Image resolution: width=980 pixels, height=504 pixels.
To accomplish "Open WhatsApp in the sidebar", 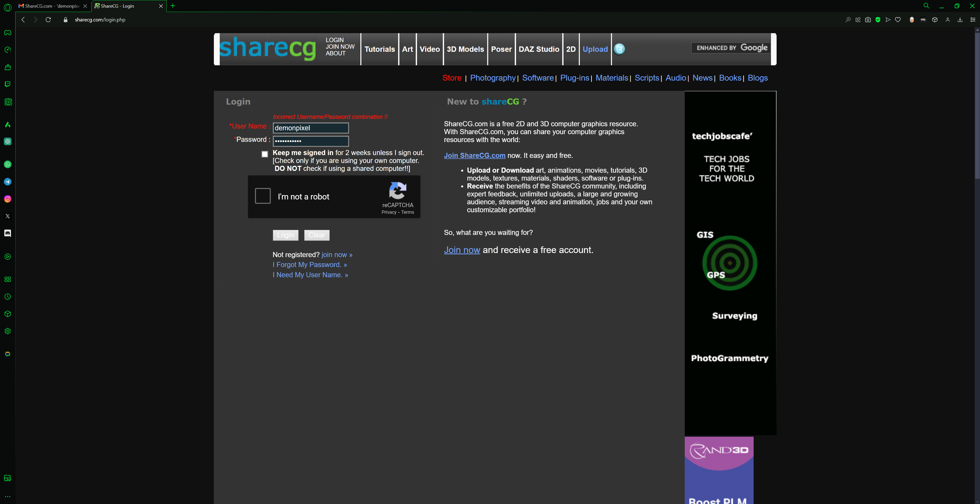I will [8, 164].
